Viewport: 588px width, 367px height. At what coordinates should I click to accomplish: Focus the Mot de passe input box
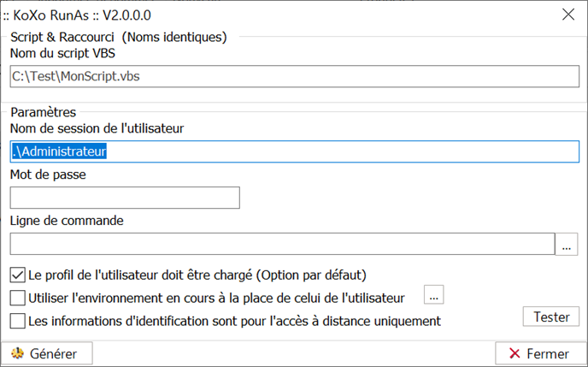(x=125, y=198)
